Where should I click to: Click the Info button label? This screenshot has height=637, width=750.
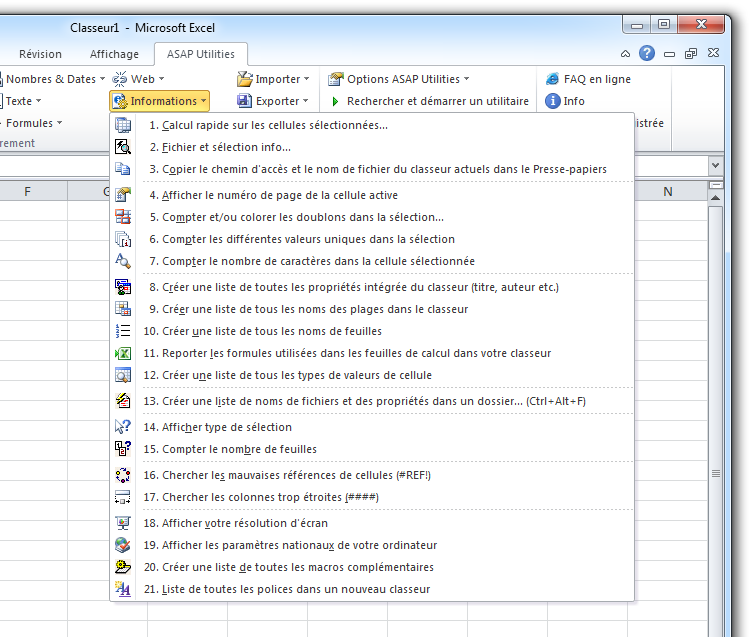pyautogui.click(x=574, y=101)
